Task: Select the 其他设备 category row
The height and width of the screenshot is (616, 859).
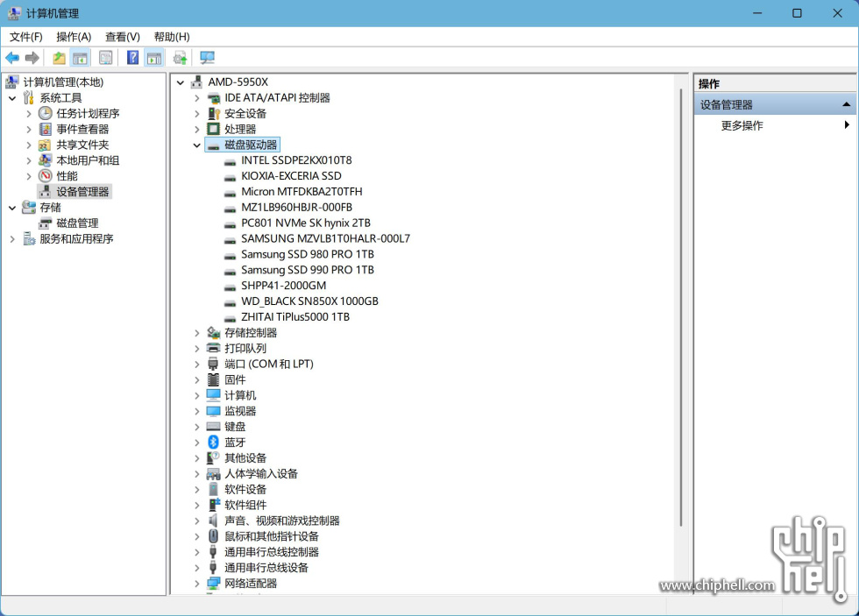Action: (245, 457)
